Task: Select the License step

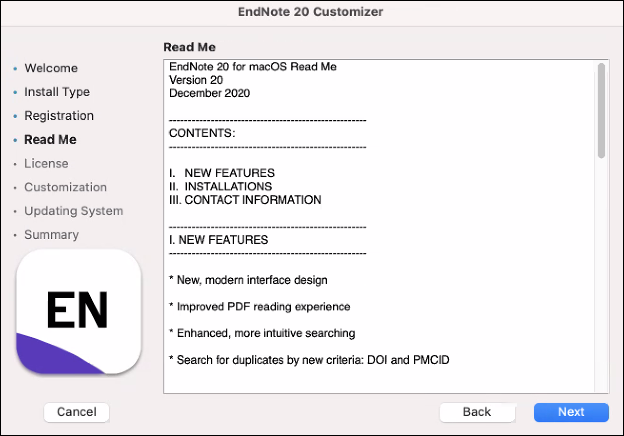Action: [x=46, y=164]
